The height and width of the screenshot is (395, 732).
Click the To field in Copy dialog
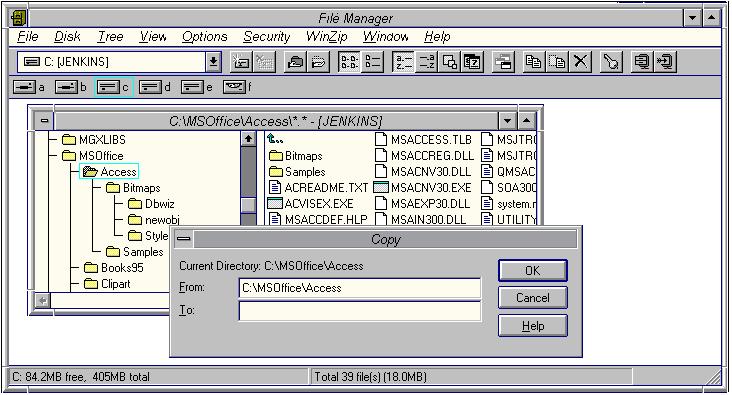(359, 311)
